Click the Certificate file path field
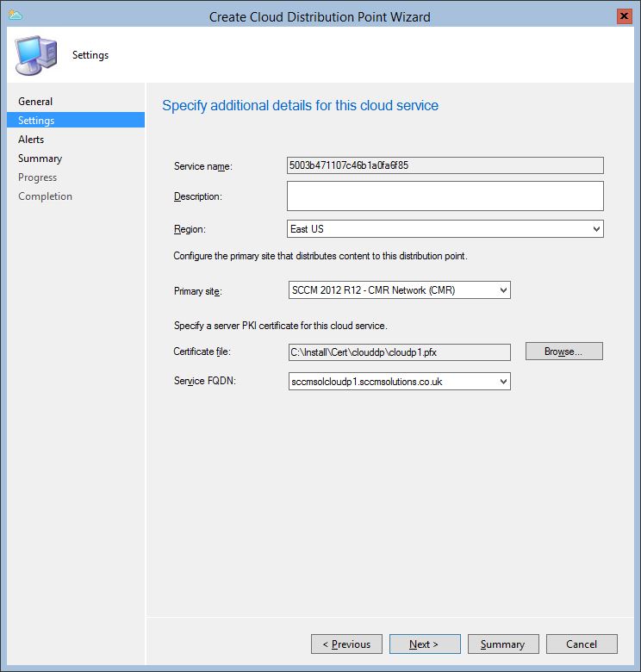This screenshot has height=672, width=641. tap(400, 352)
